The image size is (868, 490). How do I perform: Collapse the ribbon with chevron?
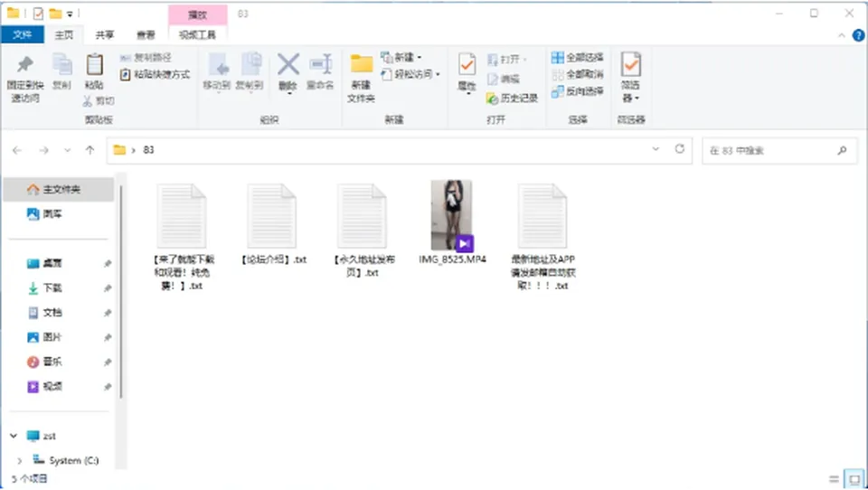[x=842, y=35]
